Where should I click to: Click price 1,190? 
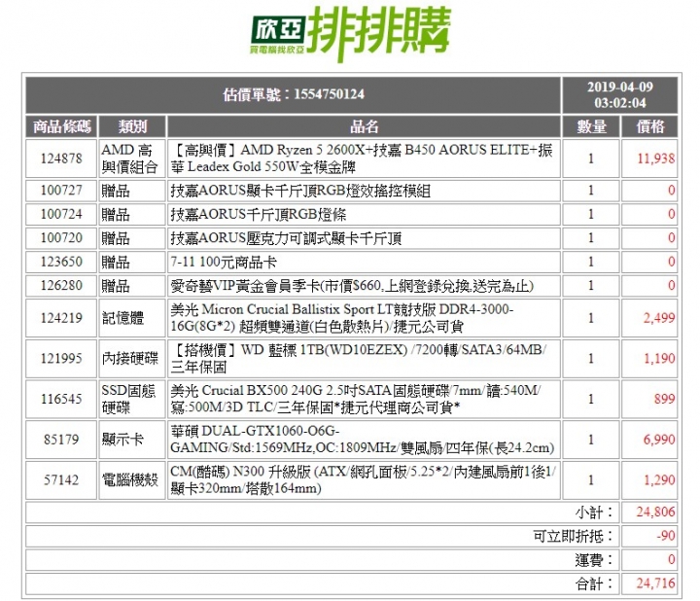[659, 358]
